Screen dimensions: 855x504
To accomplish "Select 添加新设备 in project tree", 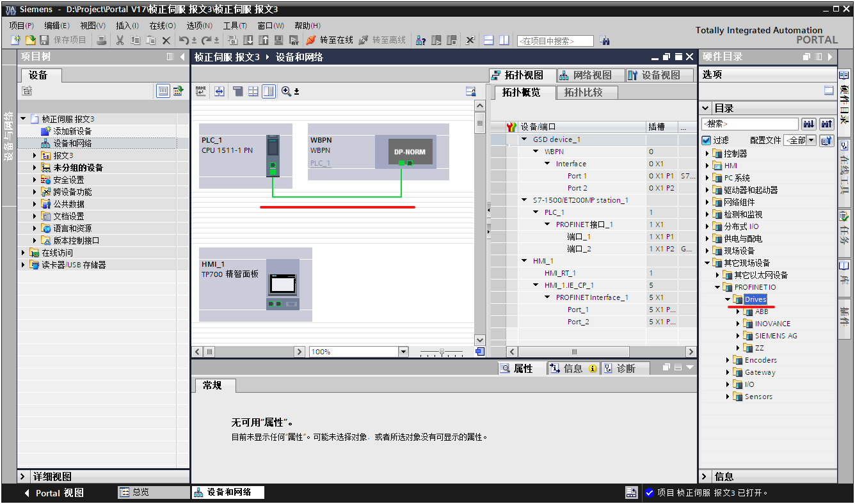I will (72, 131).
